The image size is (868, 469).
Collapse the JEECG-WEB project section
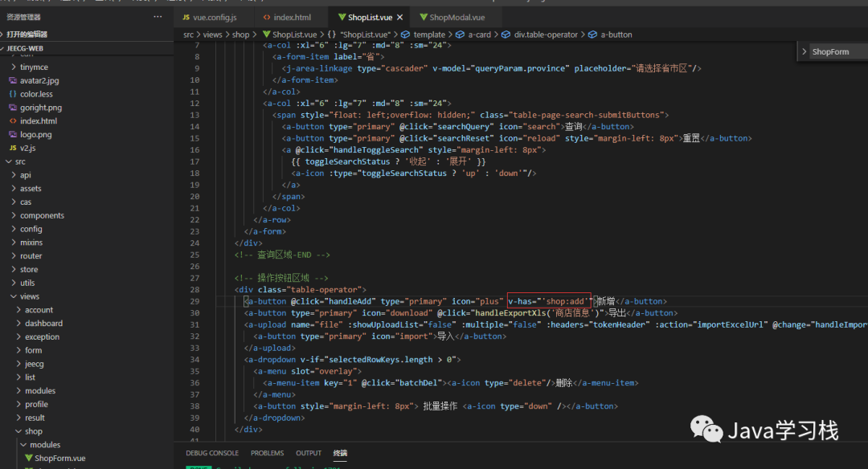(25, 48)
